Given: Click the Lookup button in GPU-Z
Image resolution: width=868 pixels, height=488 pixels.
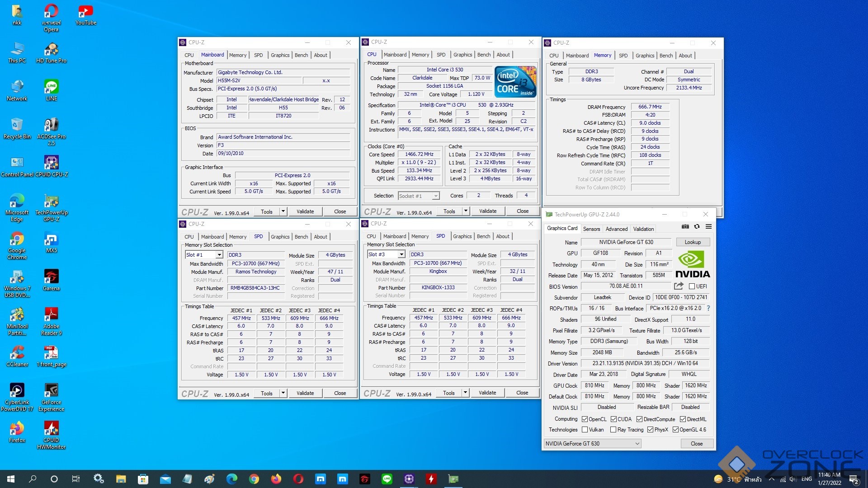Looking at the screenshot, I should point(693,242).
